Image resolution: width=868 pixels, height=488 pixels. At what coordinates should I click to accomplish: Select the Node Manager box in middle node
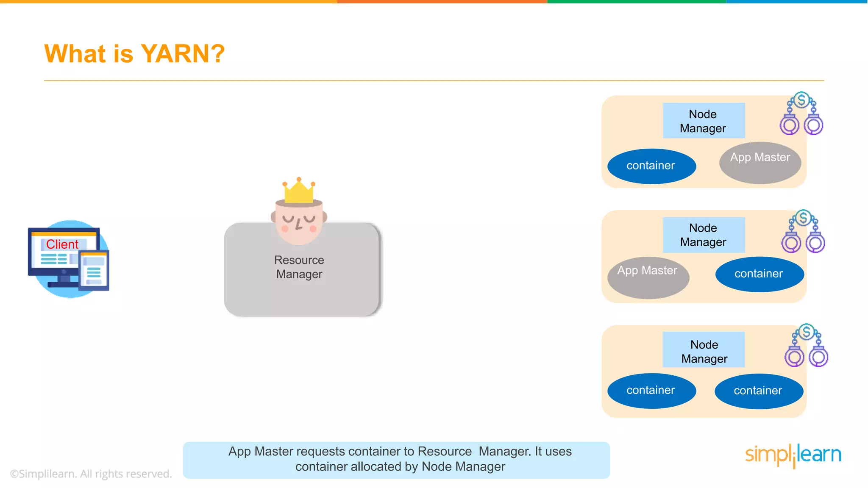point(704,235)
